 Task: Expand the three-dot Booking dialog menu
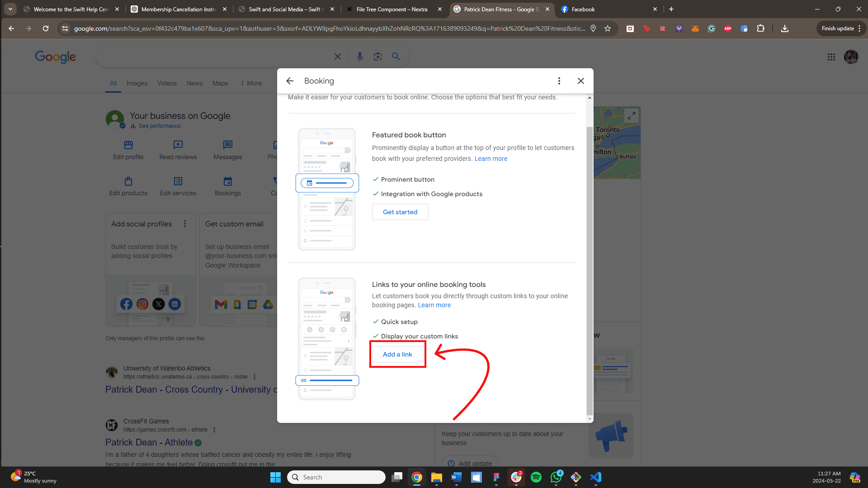click(x=559, y=80)
